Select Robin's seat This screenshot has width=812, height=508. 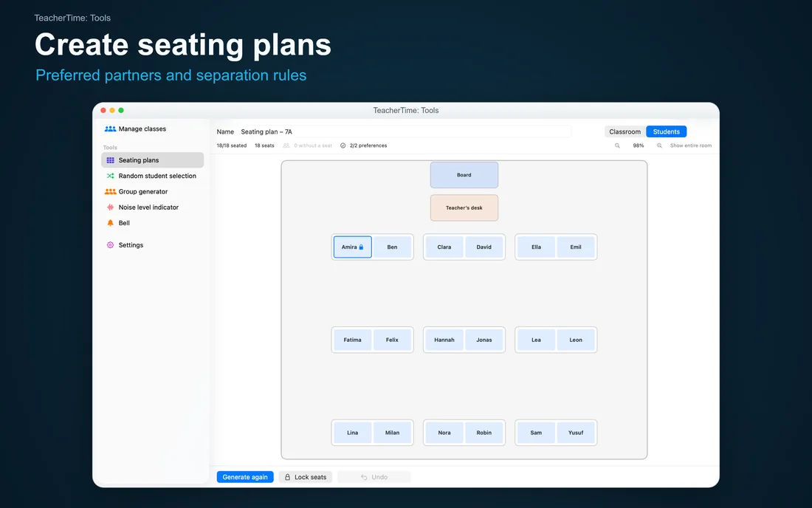point(484,433)
